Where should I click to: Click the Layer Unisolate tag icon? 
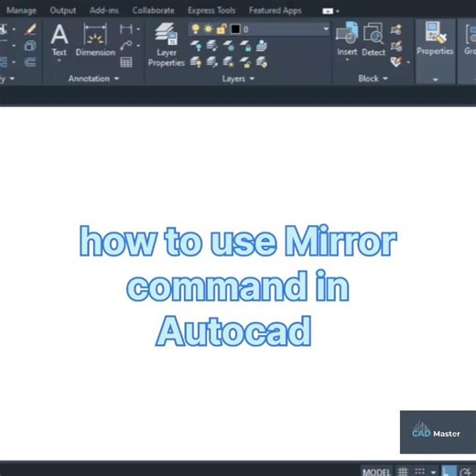[x=212, y=62]
